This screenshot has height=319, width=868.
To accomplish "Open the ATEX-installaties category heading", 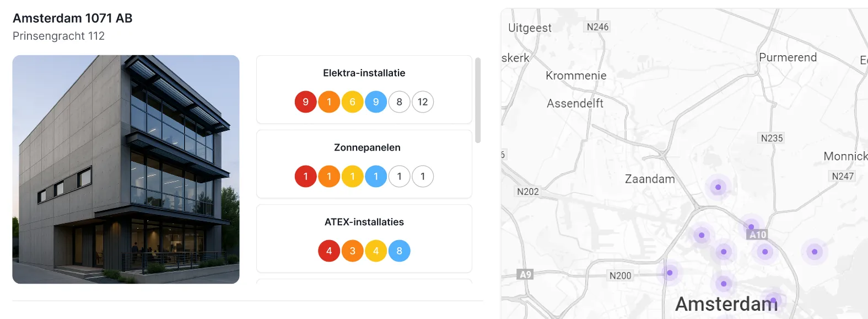I will pyautogui.click(x=364, y=222).
